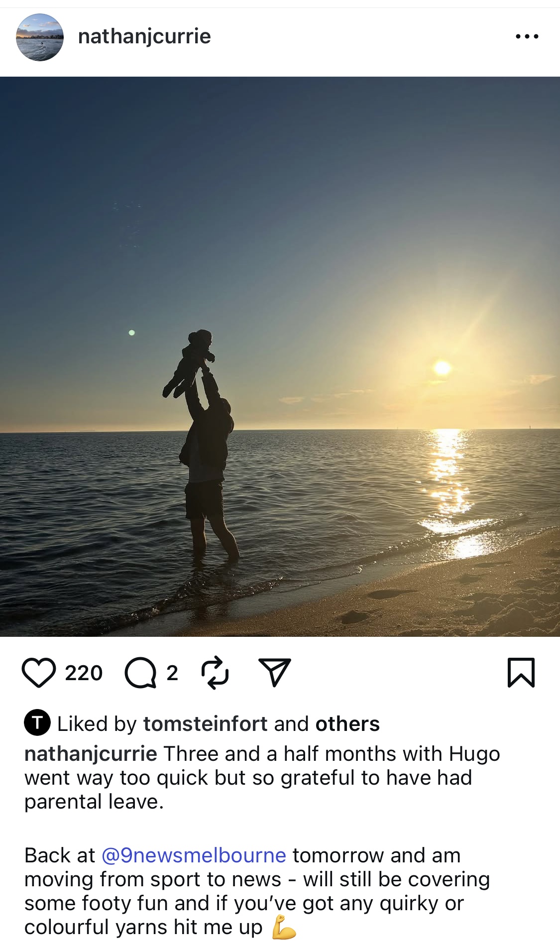The image size is (560, 952).
Task: Tap the repost arrows icon
Action: 215,673
